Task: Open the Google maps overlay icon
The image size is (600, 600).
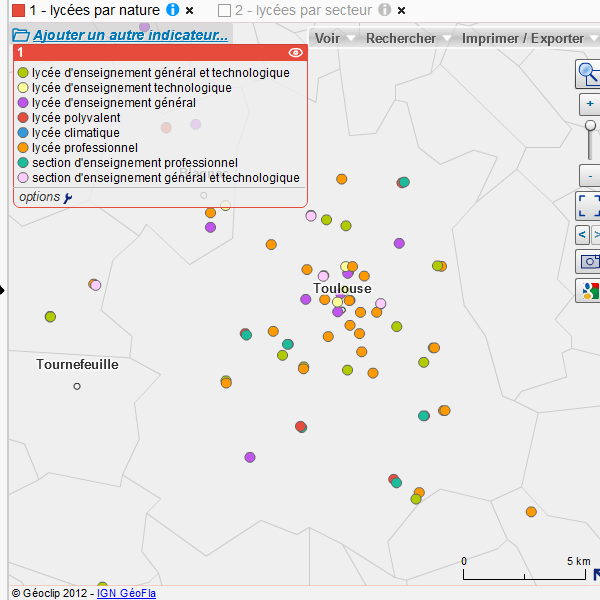Action: click(589, 291)
